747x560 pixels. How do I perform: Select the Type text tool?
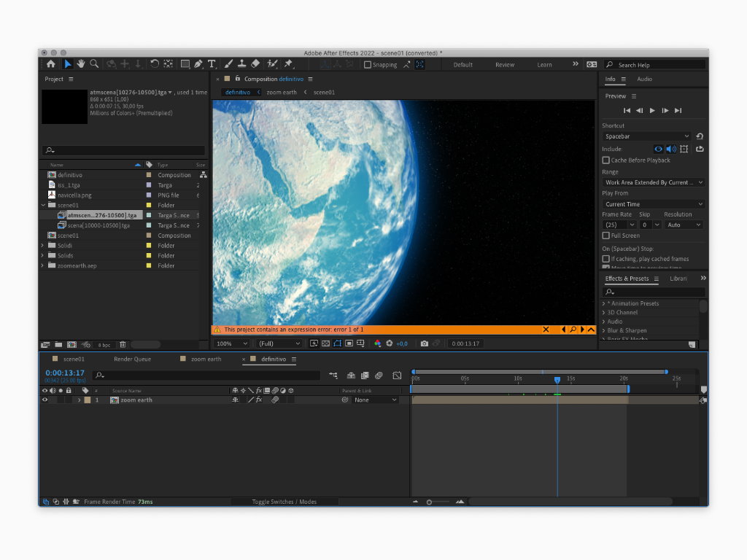click(212, 64)
